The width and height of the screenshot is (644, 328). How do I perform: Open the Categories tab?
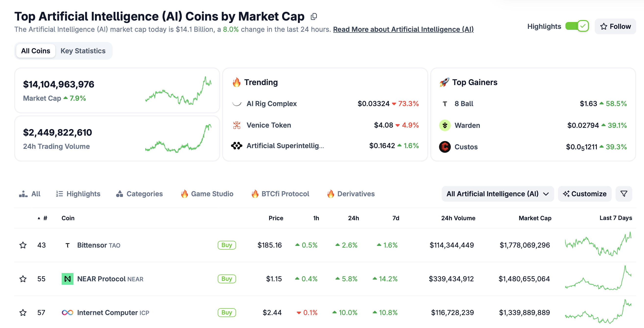pyautogui.click(x=140, y=194)
